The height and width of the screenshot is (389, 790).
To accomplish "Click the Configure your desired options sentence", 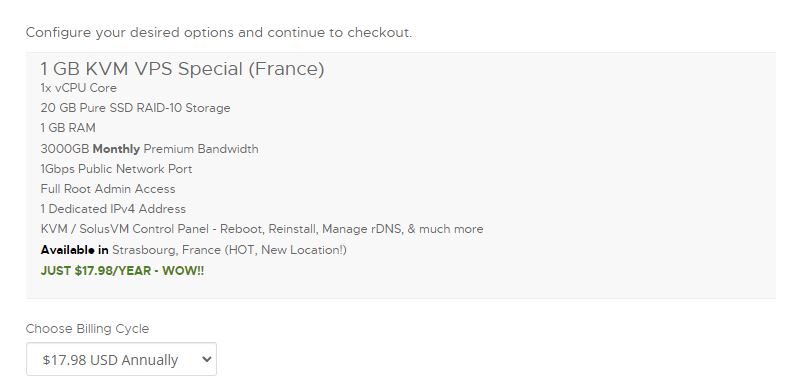I will pyautogui.click(x=219, y=33).
